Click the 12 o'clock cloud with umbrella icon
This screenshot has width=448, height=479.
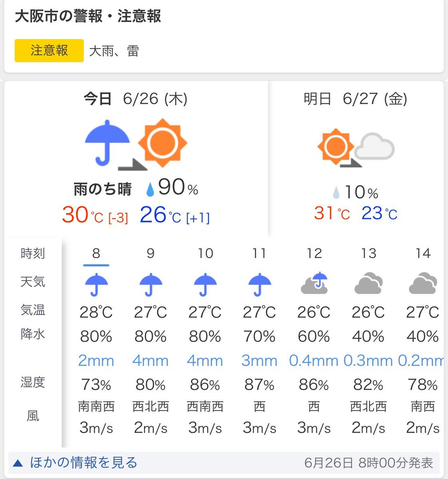(314, 283)
